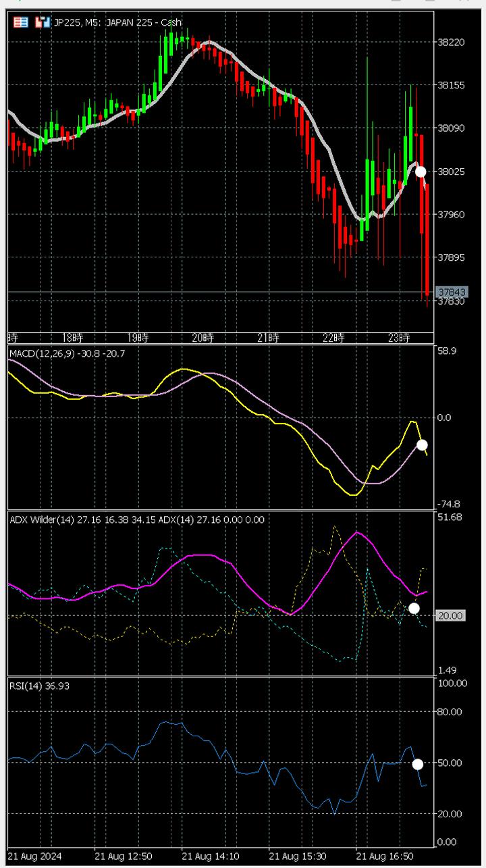This screenshot has height=868, width=486.
Task: Click the 38220 price axis label
Action: [x=452, y=42]
